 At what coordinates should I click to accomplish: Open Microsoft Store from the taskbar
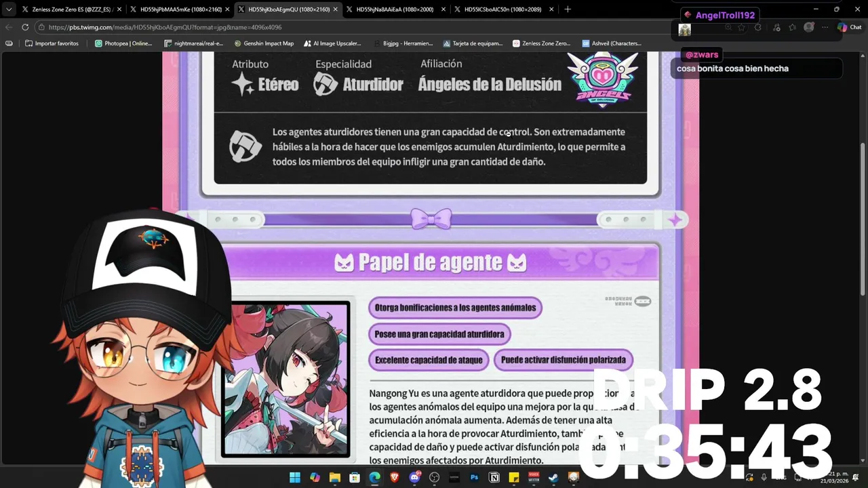tap(355, 478)
